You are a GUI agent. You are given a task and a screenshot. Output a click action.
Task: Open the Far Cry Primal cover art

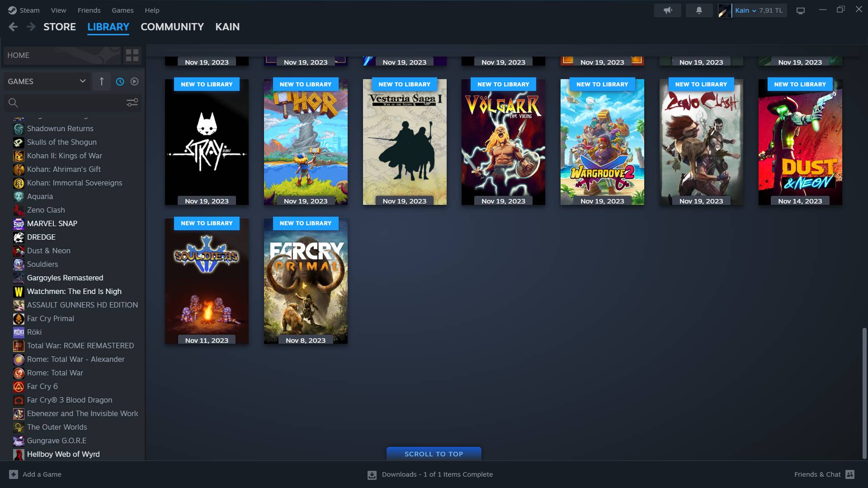tap(306, 281)
